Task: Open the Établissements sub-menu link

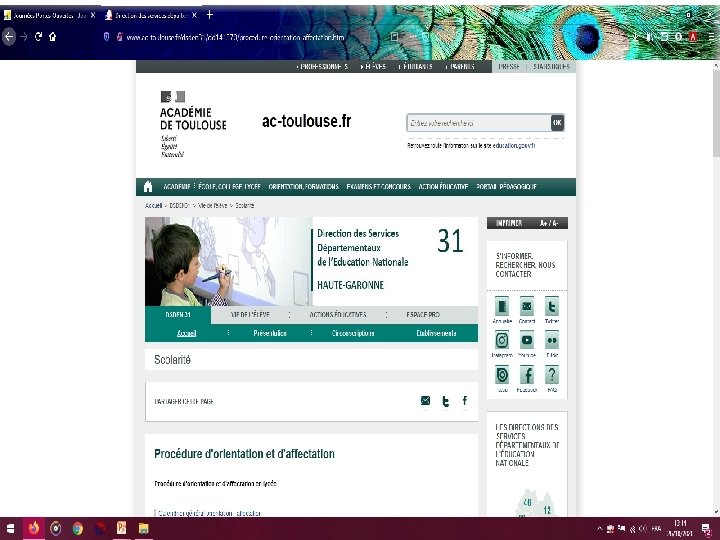Action: (436, 333)
